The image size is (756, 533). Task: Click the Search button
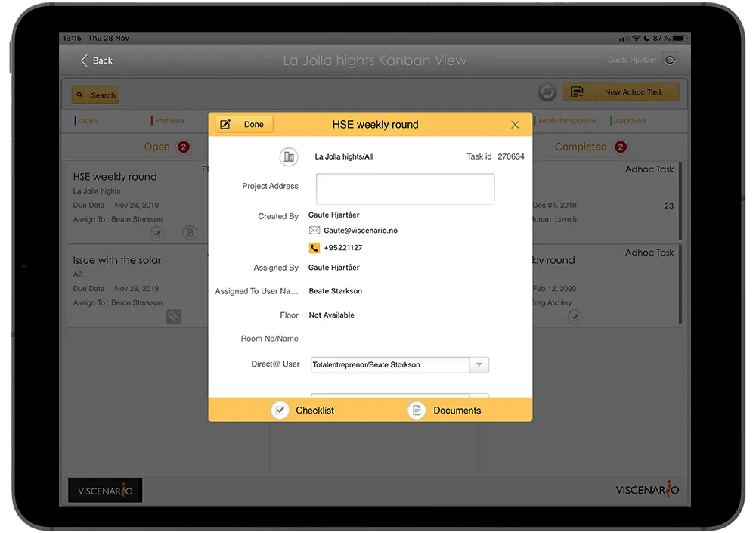pyautogui.click(x=95, y=95)
